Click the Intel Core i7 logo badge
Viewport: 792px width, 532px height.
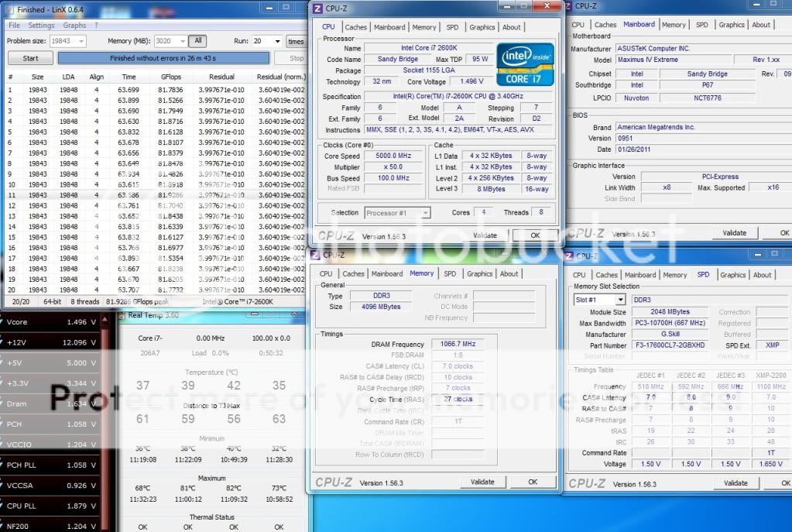[x=525, y=65]
